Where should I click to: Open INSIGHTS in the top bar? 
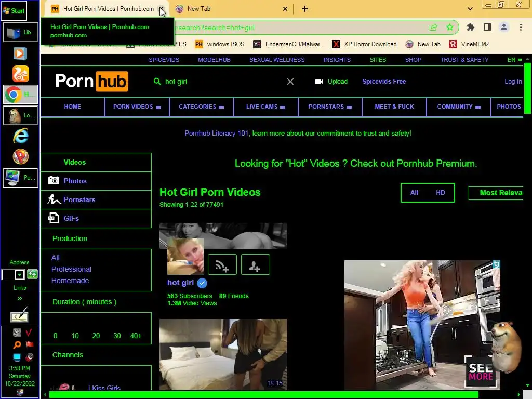tap(337, 60)
